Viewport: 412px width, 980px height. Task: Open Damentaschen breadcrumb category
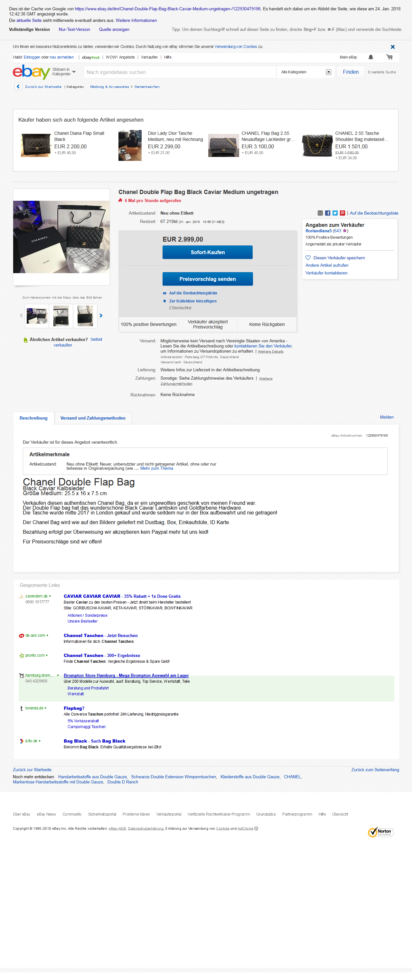(x=147, y=87)
